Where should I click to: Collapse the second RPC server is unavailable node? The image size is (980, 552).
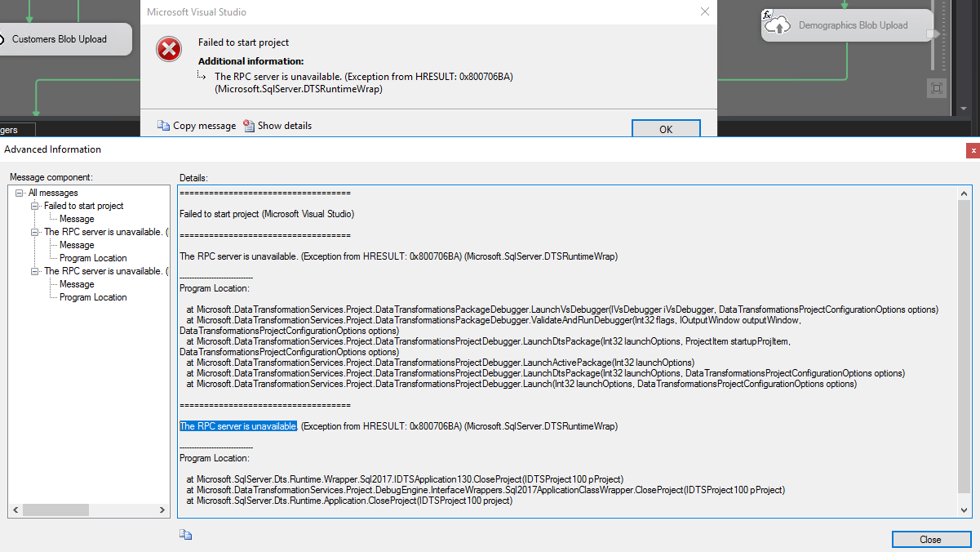(35, 271)
